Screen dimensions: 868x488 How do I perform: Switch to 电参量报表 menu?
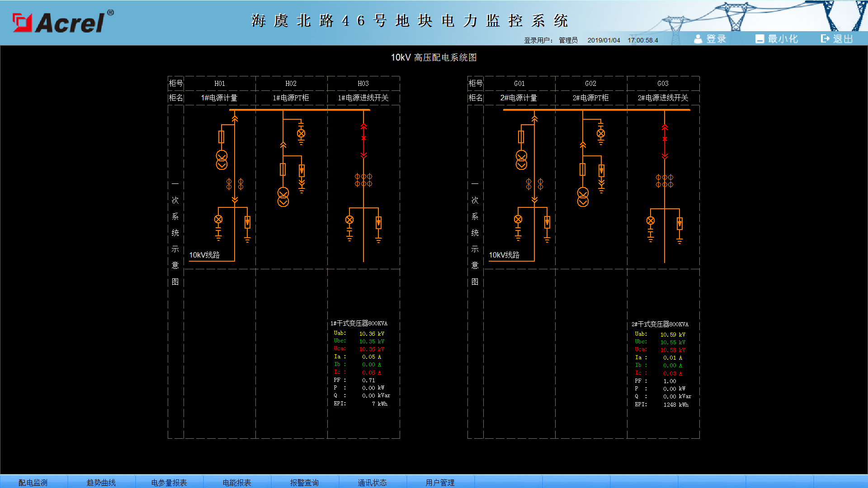pyautogui.click(x=169, y=482)
